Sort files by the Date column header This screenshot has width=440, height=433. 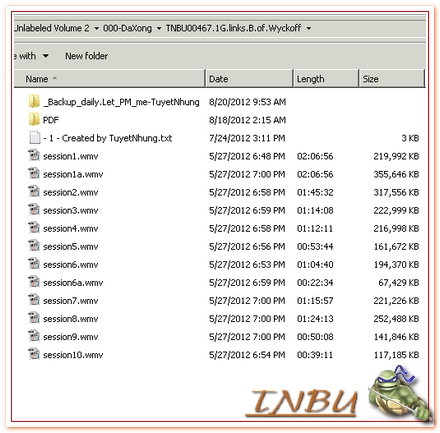[249, 79]
